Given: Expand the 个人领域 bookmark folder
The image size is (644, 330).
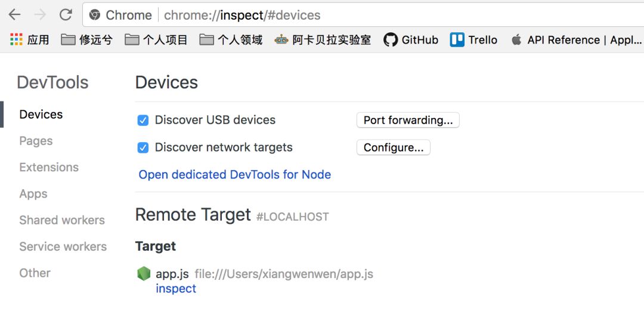Looking at the screenshot, I should click(x=231, y=40).
